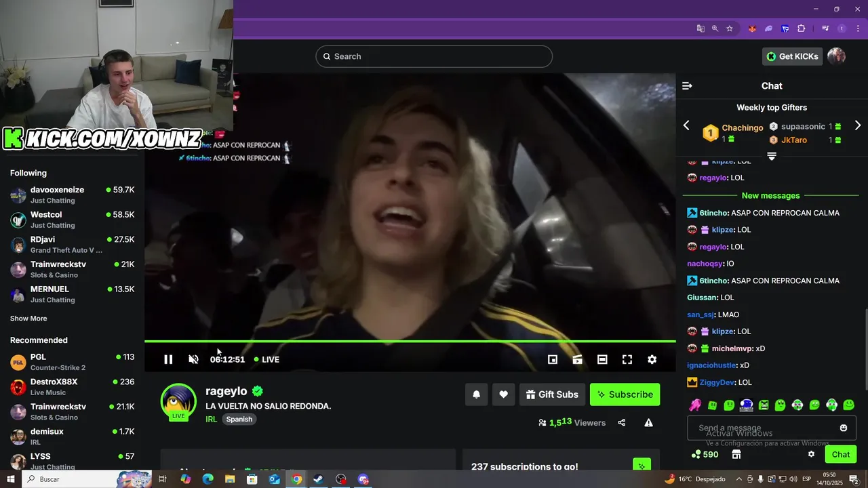Open File Explorer from taskbar
868x488 pixels.
(x=230, y=479)
